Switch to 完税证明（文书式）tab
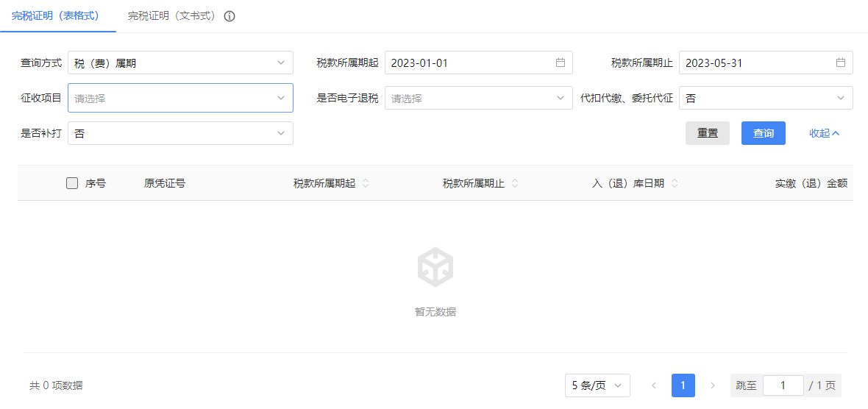Viewport: 868px width, 409px height. tap(172, 15)
